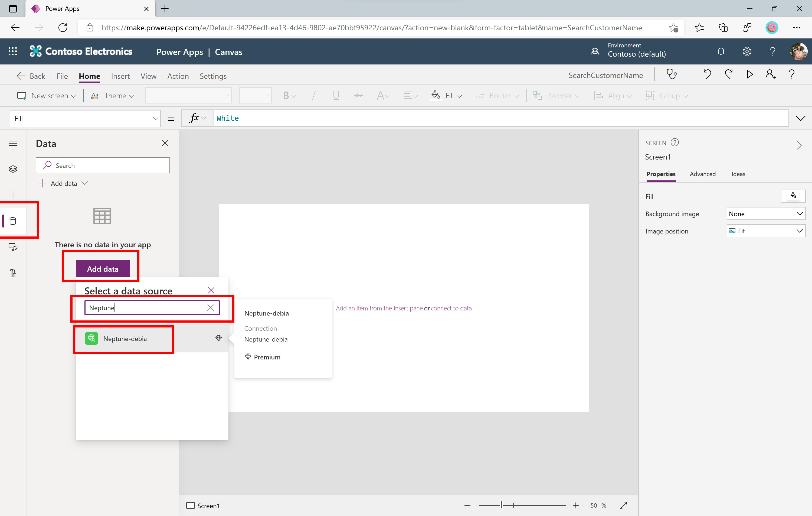
Task: Click Add an item from Insert pane link
Action: point(379,308)
